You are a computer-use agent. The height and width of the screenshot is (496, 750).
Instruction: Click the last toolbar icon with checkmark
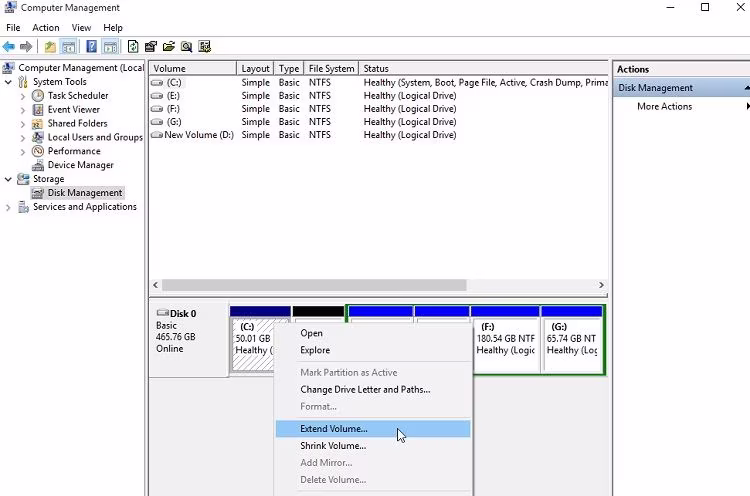(205, 46)
